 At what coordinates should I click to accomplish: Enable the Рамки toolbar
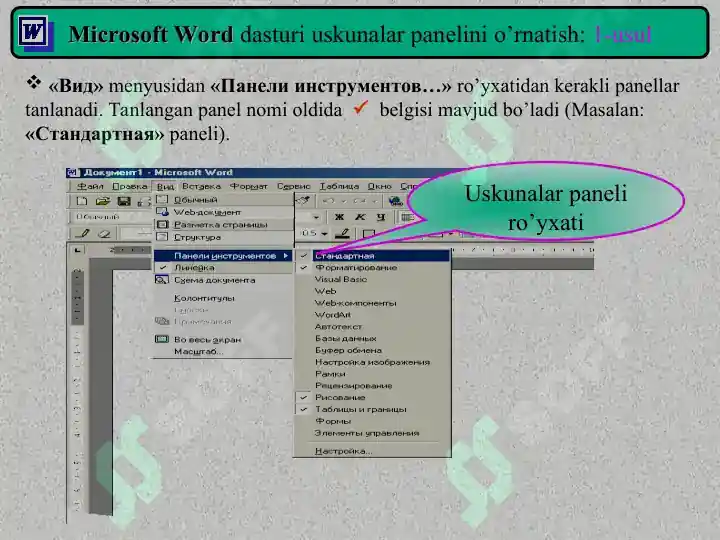pyautogui.click(x=372, y=374)
